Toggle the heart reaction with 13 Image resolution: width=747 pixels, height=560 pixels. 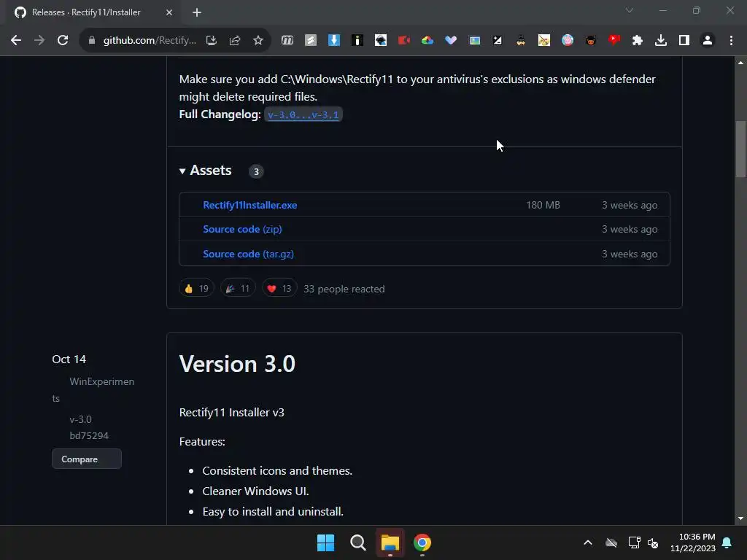(x=279, y=288)
